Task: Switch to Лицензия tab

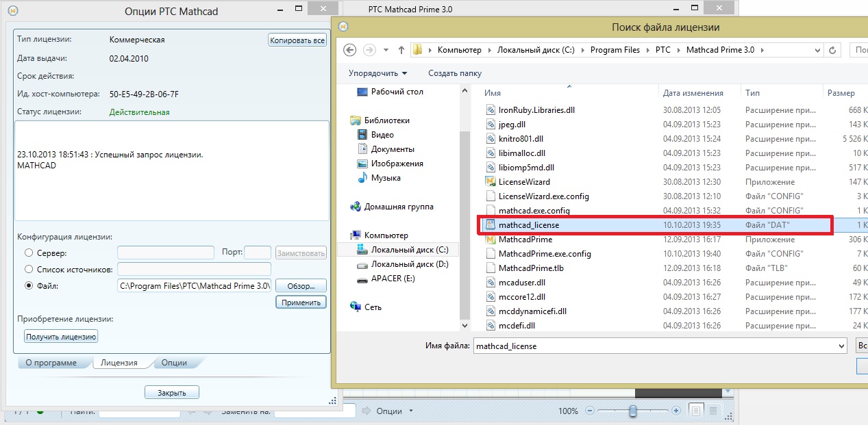Action: click(x=119, y=363)
